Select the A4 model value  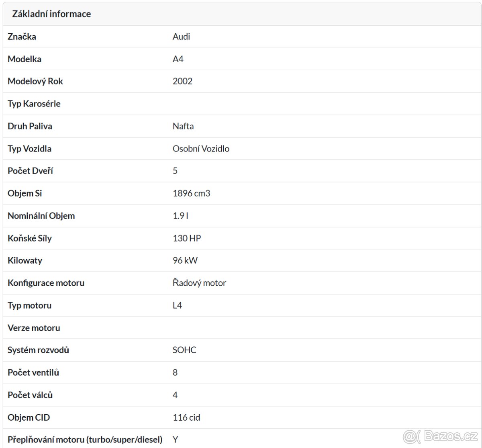[x=178, y=59]
